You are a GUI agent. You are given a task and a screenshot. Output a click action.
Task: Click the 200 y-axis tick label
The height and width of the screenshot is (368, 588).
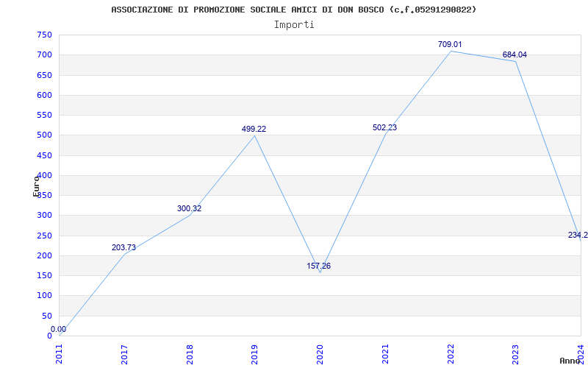tap(44, 255)
